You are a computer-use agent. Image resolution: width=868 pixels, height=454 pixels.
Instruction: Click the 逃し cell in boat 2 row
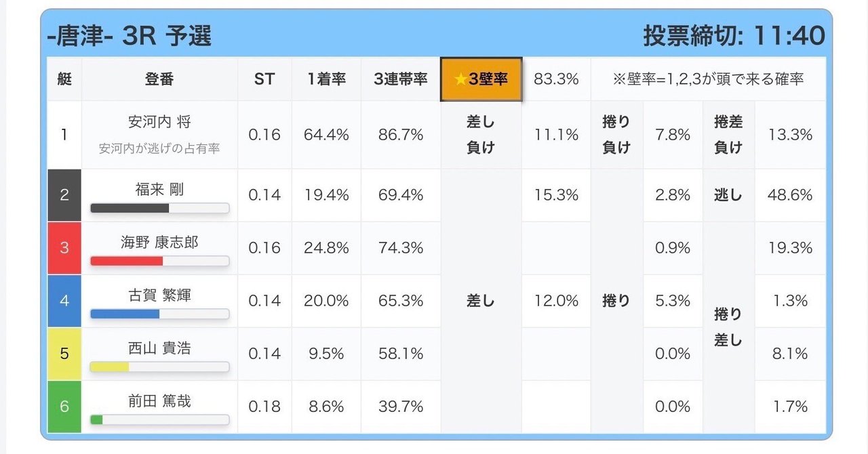(x=728, y=195)
